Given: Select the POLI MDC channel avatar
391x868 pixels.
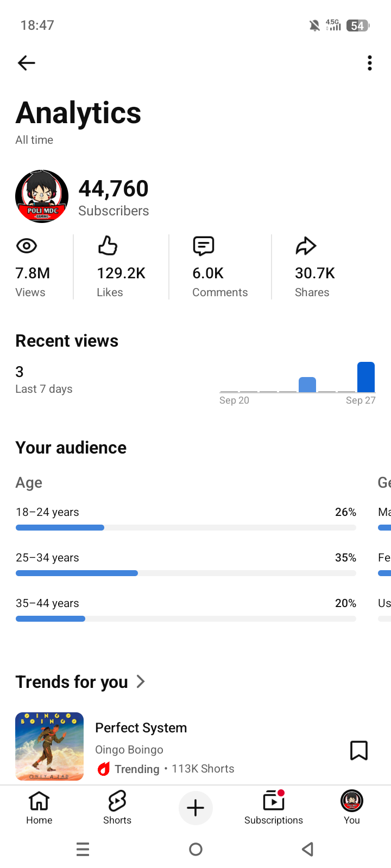Looking at the screenshot, I should pos(42,196).
